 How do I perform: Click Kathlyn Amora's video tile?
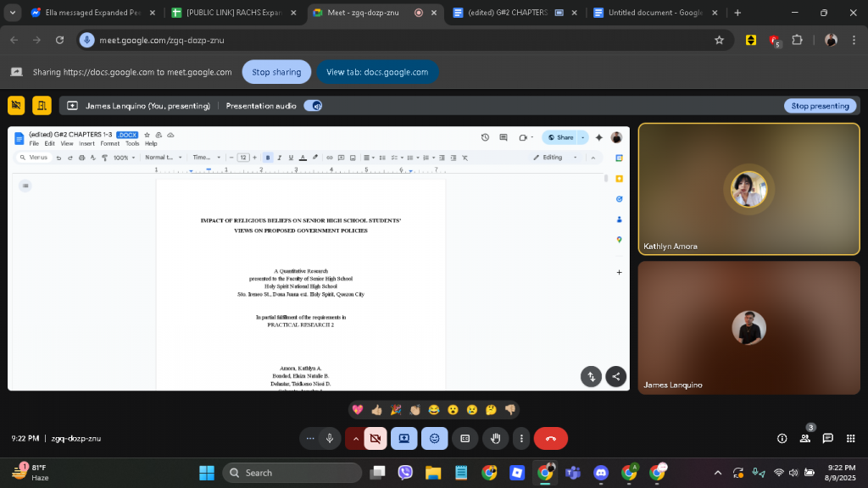748,188
